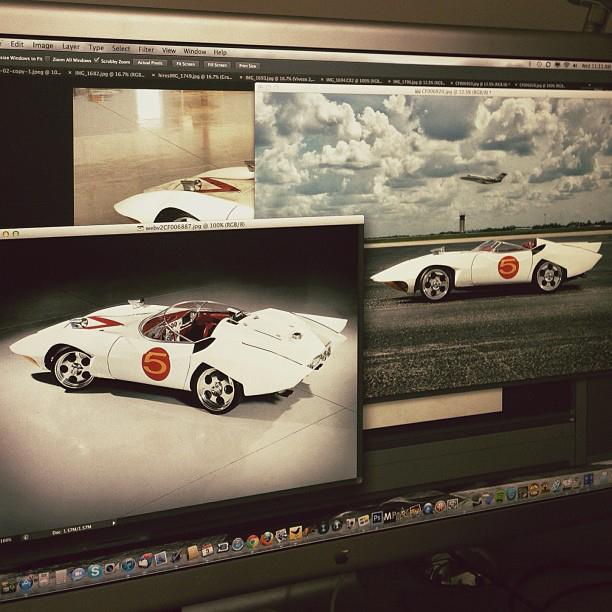Click the Fit Screen button
Viewport: 612px width, 612px height.
click(185, 64)
